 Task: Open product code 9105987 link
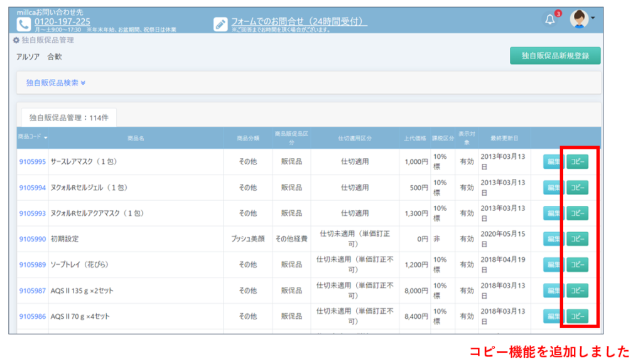[x=32, y=291]
